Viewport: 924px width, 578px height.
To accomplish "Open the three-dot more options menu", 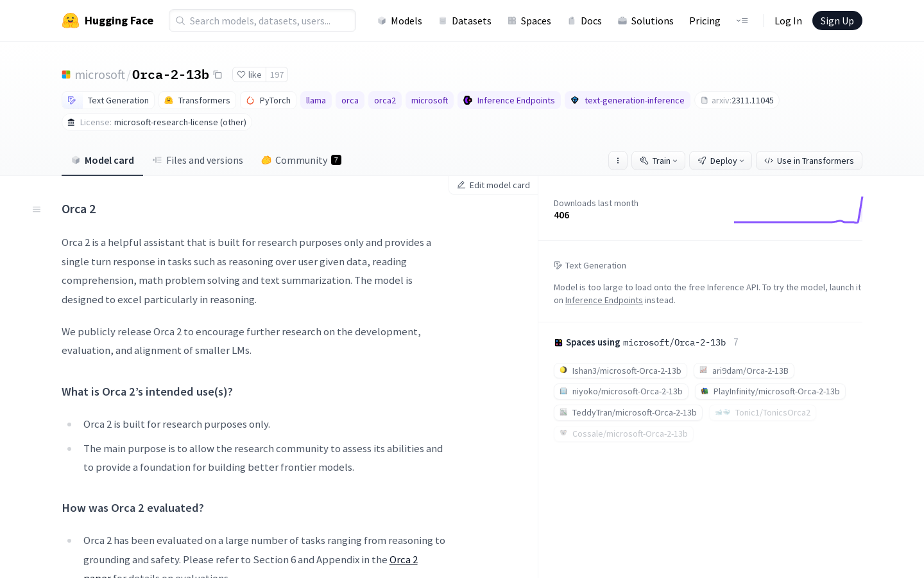I will [x=618, y=161].
